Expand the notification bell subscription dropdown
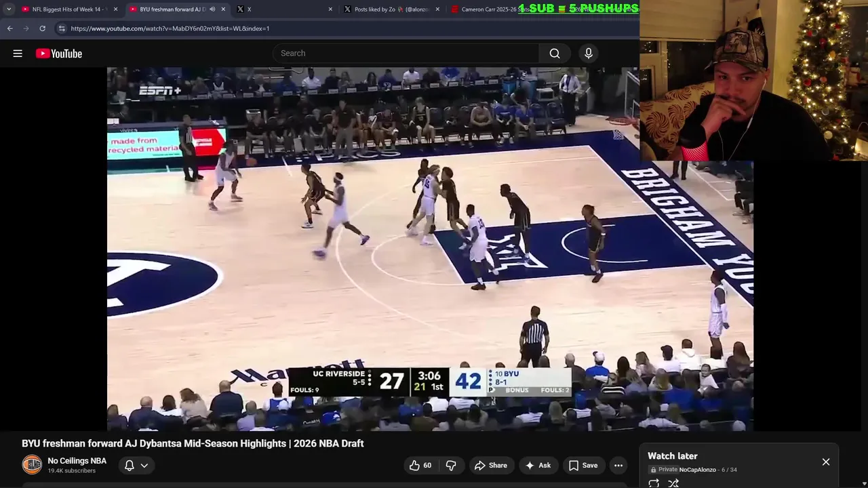Image resolution: width=868 pixels, height=488 pixels. (144, 466)
